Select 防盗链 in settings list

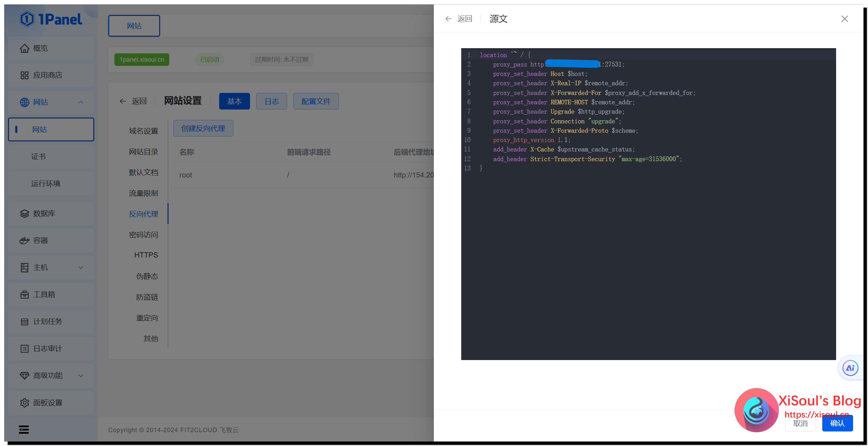point(147,297)
